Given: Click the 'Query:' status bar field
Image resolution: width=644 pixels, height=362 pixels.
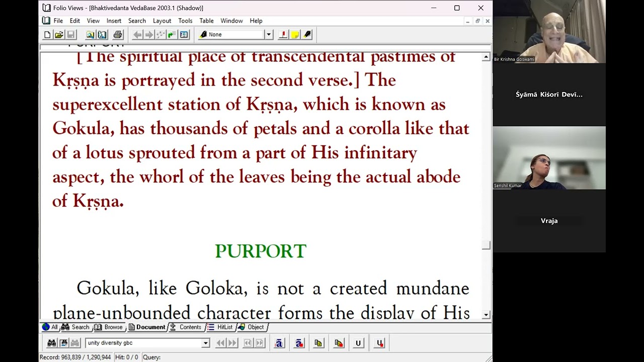Looking at the screenshot, I should click(x=151, y=357).
